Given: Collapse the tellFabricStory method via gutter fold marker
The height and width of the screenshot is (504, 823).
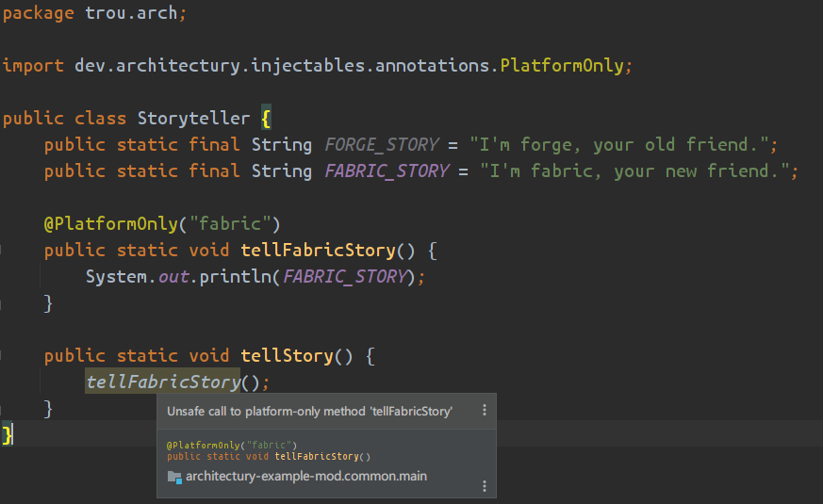Looking at the screenshot, I should 3,251.
